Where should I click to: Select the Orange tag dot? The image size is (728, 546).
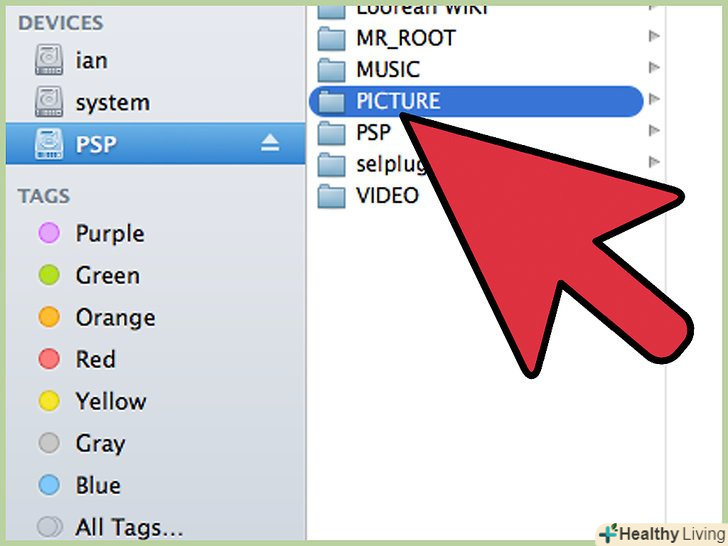coord(49,317)
